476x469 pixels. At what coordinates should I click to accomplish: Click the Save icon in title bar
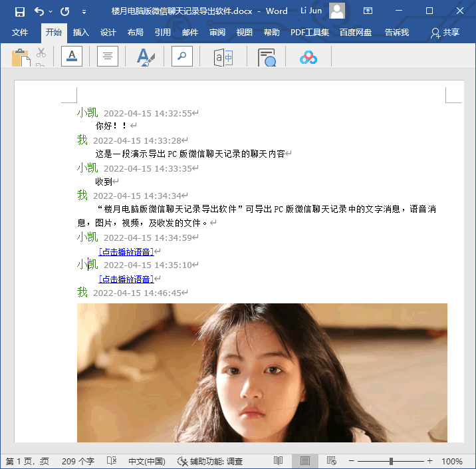[19, 11]
